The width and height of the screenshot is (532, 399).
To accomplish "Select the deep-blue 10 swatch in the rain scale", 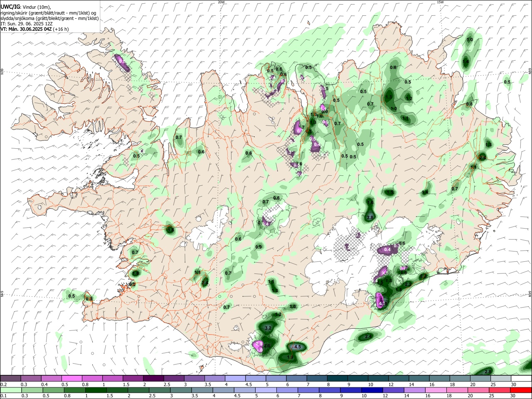I will coord(372,390).
